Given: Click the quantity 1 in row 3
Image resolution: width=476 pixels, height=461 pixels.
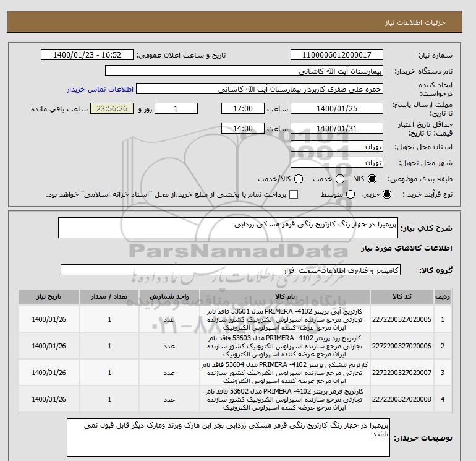Looking at the screenshot, I should click(x=109, y=373).
